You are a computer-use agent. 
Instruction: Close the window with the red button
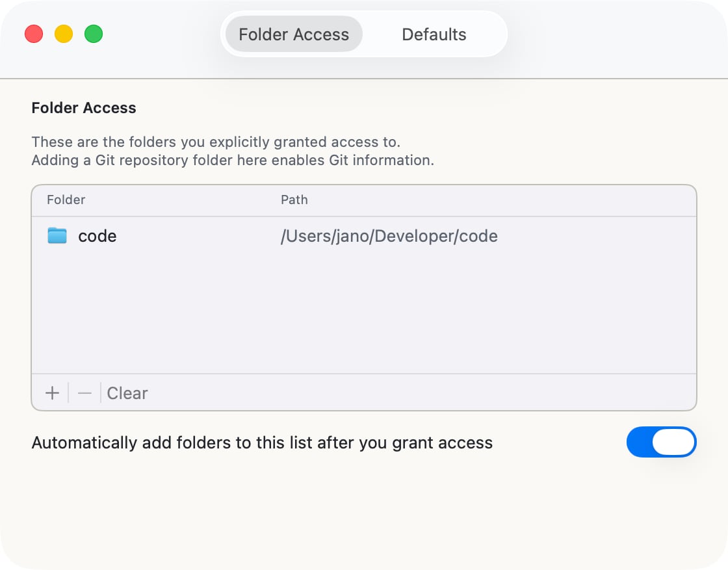pyautogui.click(x=34, y=34)
